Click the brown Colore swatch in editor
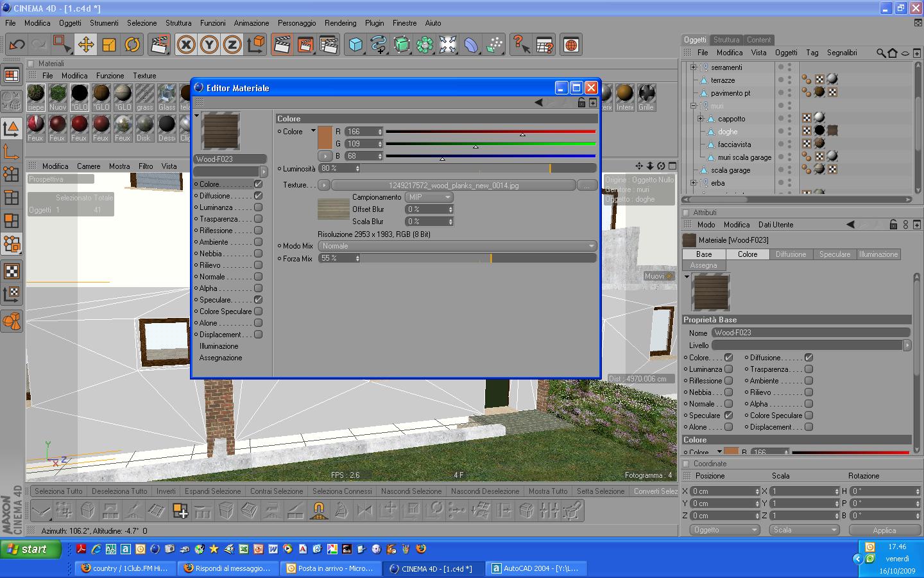Viewport: 924px width, 578px height. tap(325, 137)
